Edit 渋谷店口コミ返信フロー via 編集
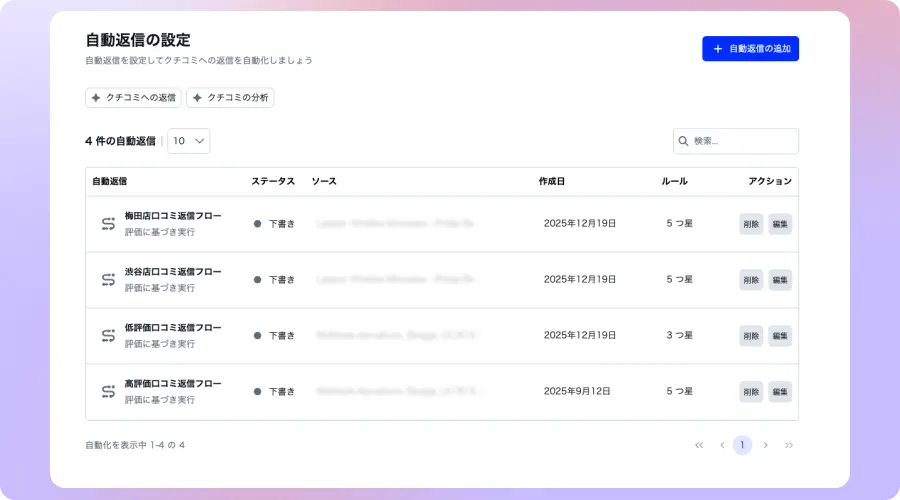This screenshot has width=900, height=500. [x=780, y=280]
